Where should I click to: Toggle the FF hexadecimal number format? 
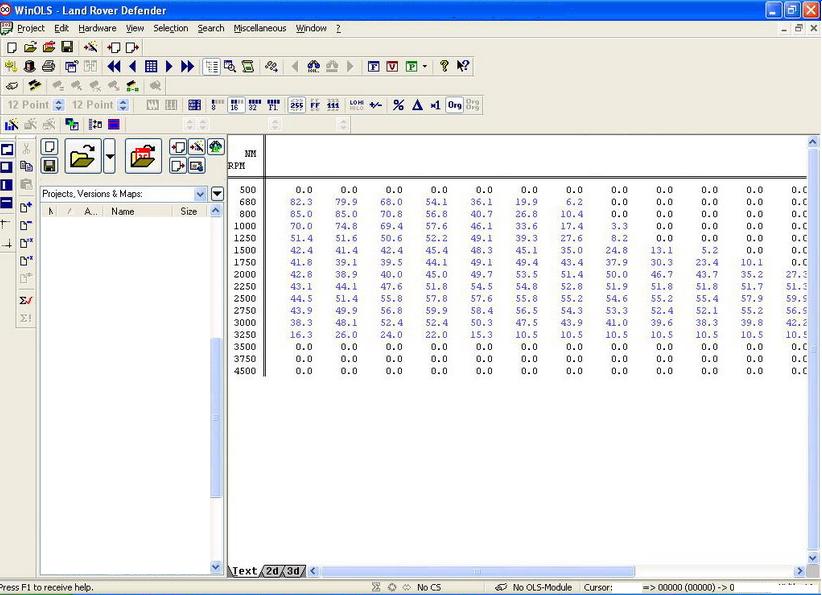[x=315, y=105]
